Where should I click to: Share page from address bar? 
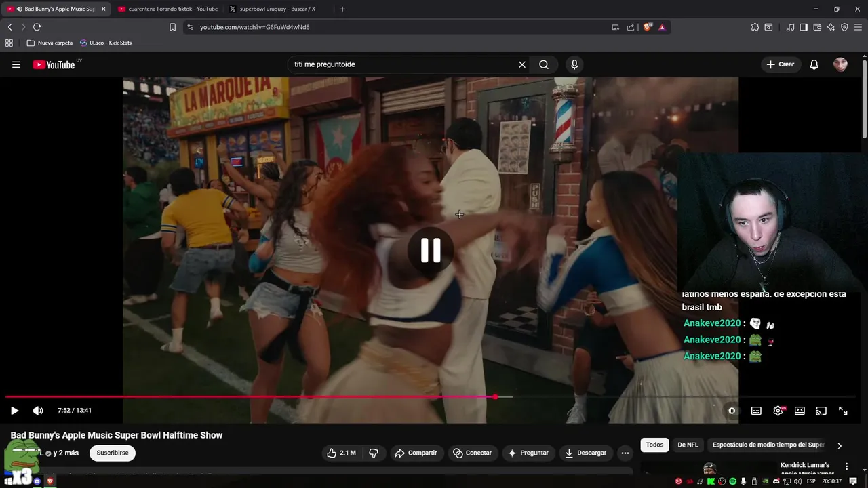tap(631, 27)
